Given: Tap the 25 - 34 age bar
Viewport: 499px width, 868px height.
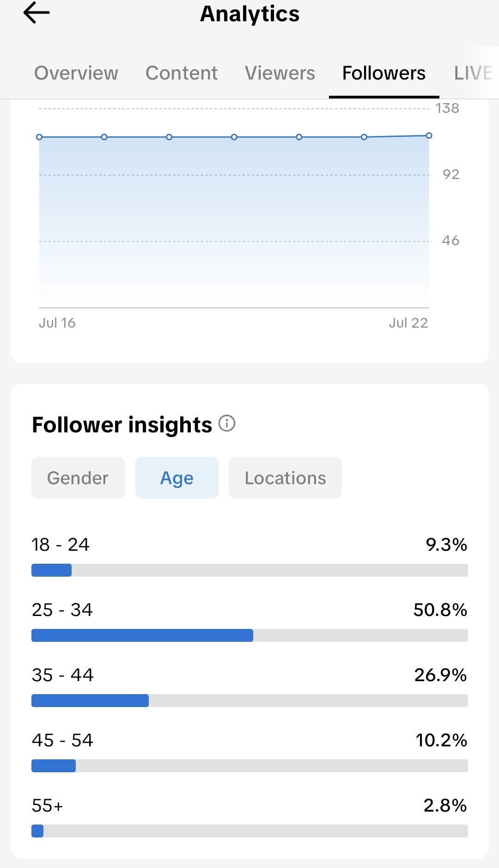Looking at the screenshot, I should (249, 635).
